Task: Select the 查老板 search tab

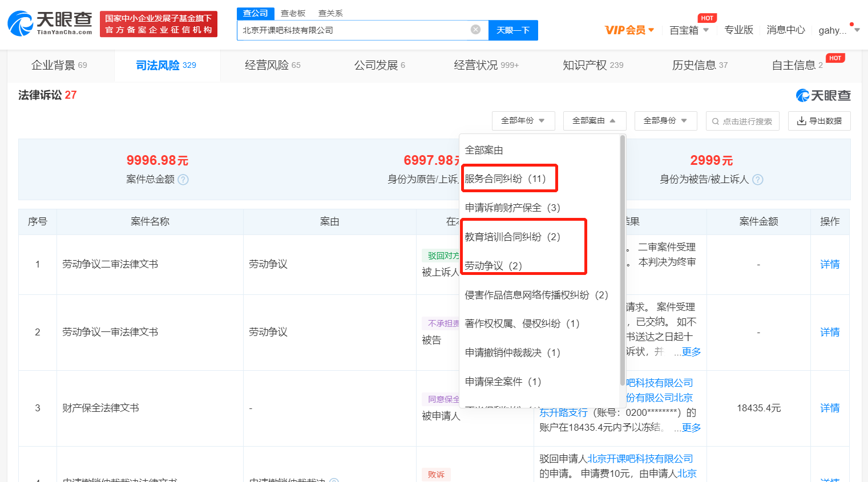Action: (x=293, y=13)
